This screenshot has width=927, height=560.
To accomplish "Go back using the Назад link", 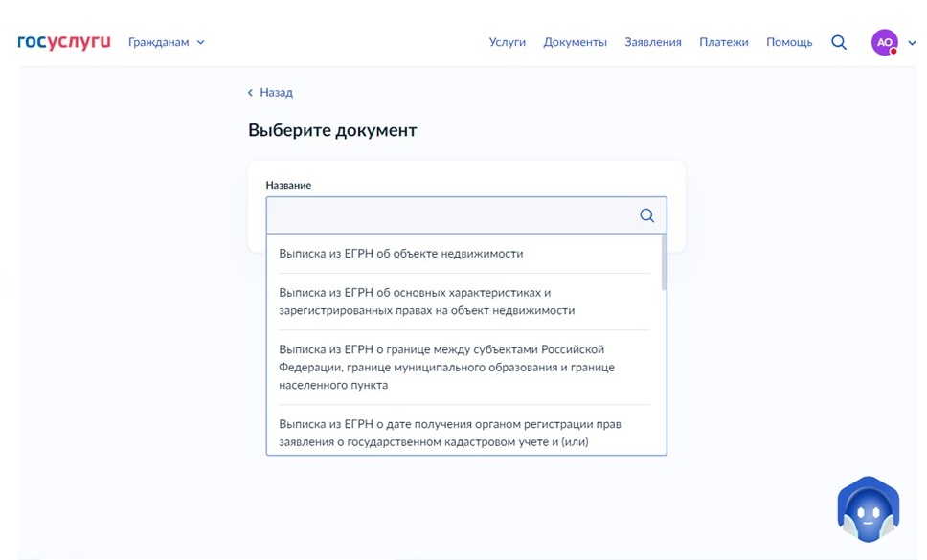I will click(270, 92).
